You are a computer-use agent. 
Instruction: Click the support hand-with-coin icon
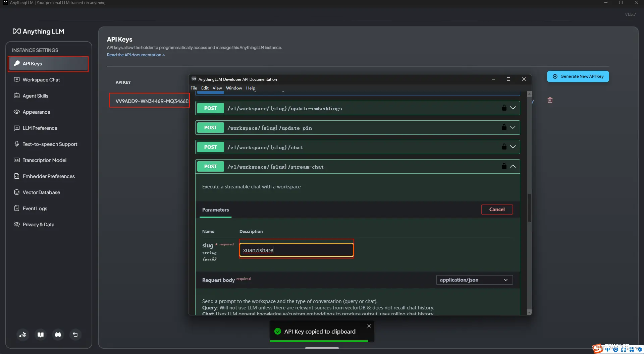tap(23, 335)
